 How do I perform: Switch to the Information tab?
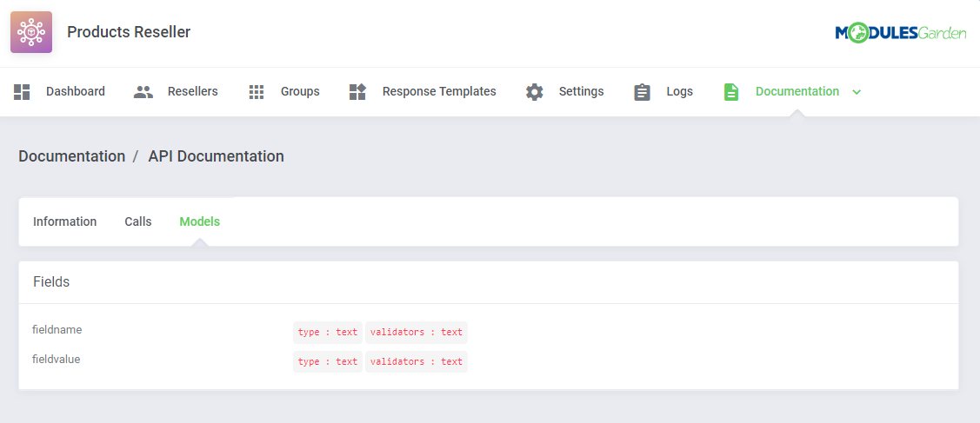point(65,221)
